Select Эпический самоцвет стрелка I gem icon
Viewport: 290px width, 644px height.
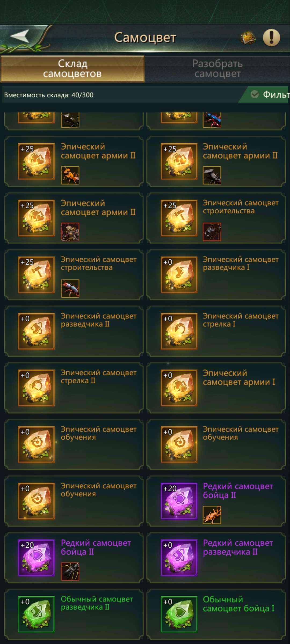[179, 331]
